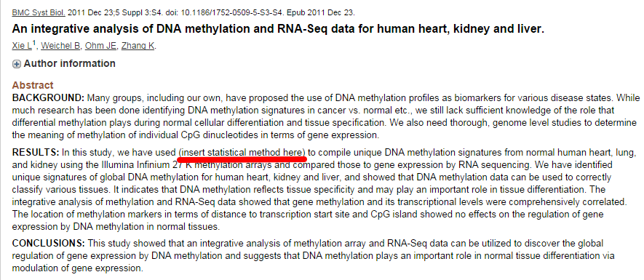The image size is (644, 280).
Task: Open author Ohm JE's link
Action: tap(100, 46)
